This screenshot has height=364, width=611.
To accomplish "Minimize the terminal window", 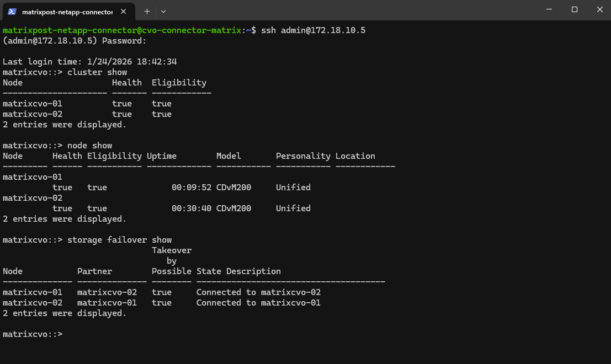I will click(549, 9).
